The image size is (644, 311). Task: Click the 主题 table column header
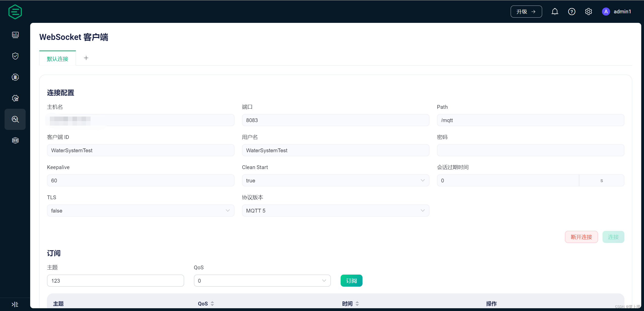click(x=58, y=303)
